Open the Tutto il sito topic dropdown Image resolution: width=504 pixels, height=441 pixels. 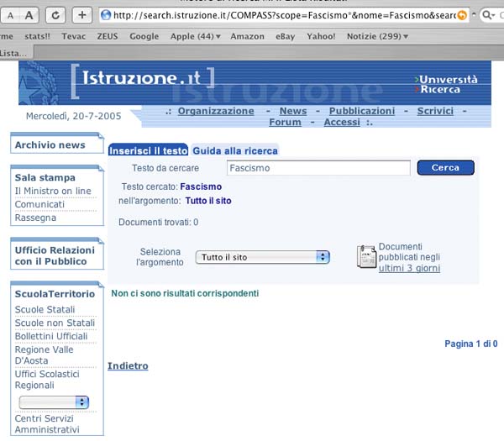[x=263, y=257]
